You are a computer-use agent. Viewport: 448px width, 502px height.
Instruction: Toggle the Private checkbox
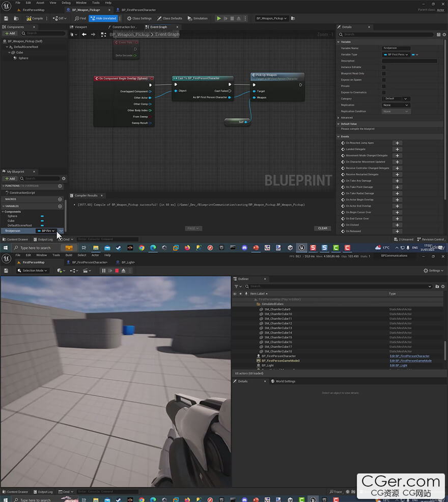(384, 86)
